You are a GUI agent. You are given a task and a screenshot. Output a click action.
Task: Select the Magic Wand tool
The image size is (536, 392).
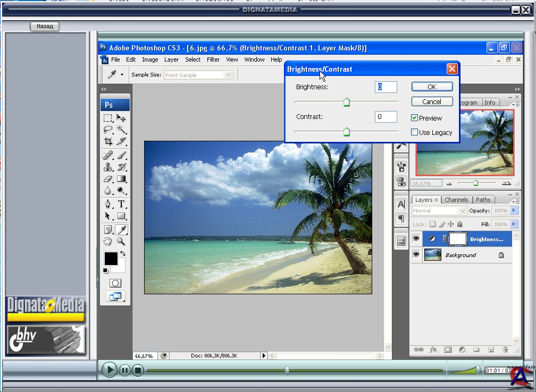(x=121, y=130)
